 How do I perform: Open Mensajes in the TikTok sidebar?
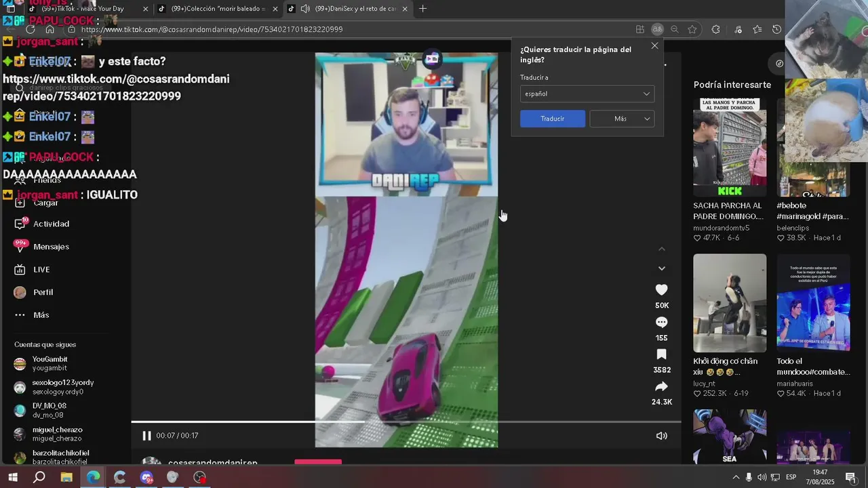pyautogui.click(x=42, y=247)
